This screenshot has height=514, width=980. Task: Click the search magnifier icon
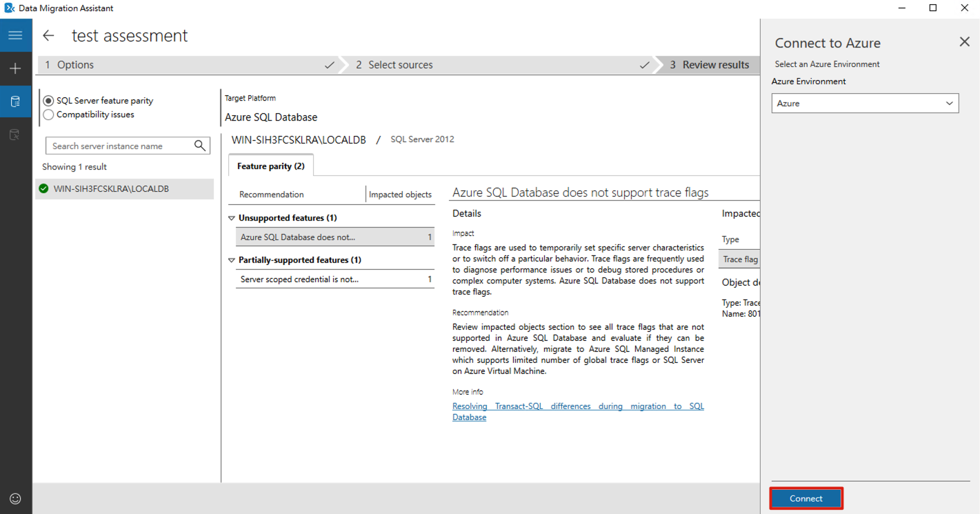pos(200,146)
